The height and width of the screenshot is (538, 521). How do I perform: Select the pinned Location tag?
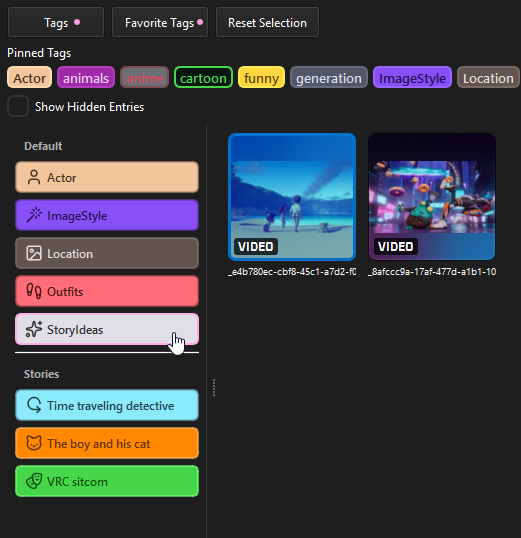(488, 78)
